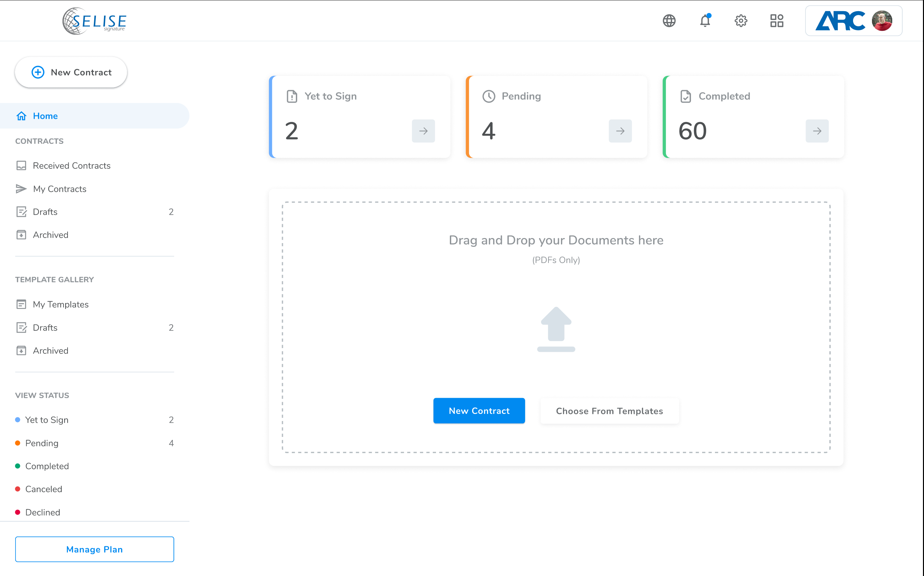This screenshot has width=924, height=576.
Task: Click the Completed document check icon
Action: click(x=686, y=96)
